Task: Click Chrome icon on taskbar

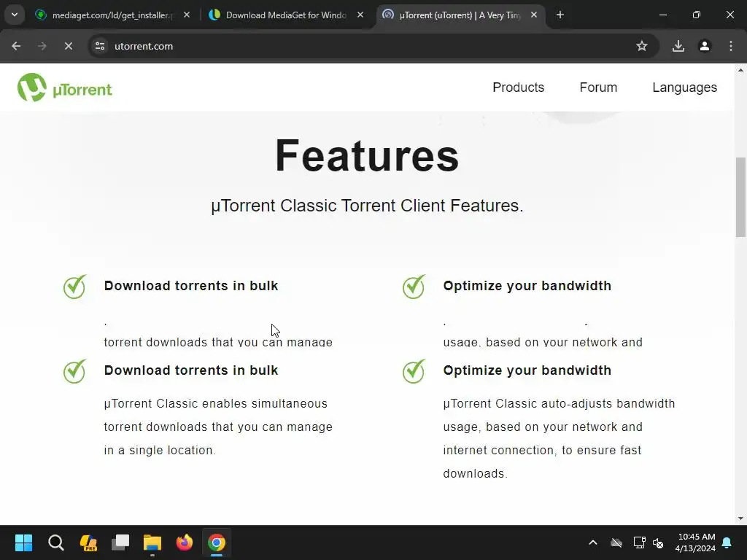Action: click(216, 542)
